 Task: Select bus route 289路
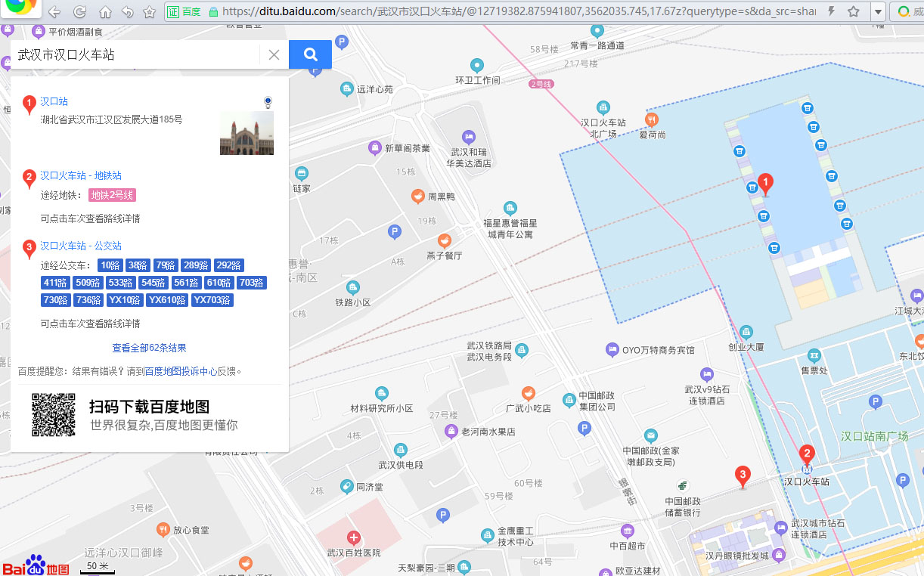pyautogui.click(x=196, y=265)
